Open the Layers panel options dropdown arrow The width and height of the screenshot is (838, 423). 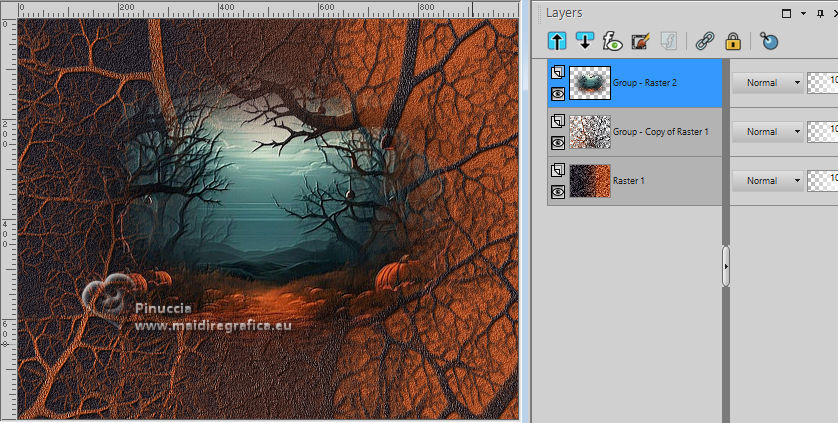[803, 14]
